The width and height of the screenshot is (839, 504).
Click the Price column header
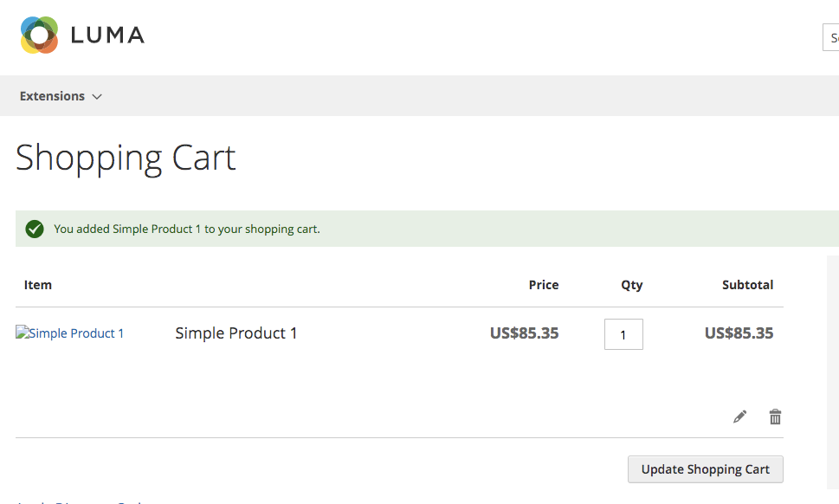pos(544,285)
